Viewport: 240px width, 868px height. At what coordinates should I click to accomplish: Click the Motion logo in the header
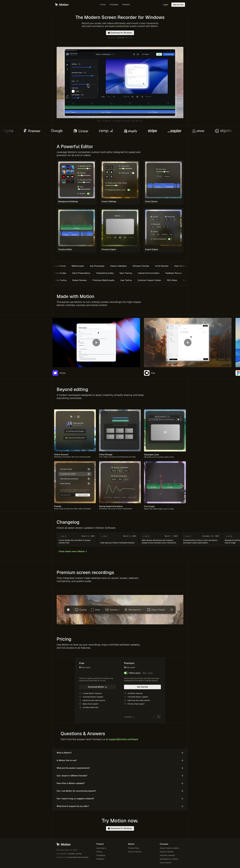coord(62,5)
